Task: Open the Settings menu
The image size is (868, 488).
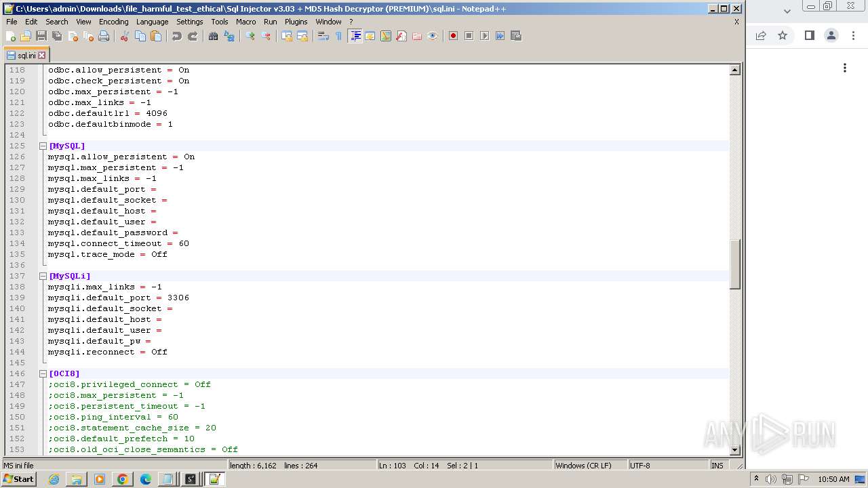Action: (190, 22)
